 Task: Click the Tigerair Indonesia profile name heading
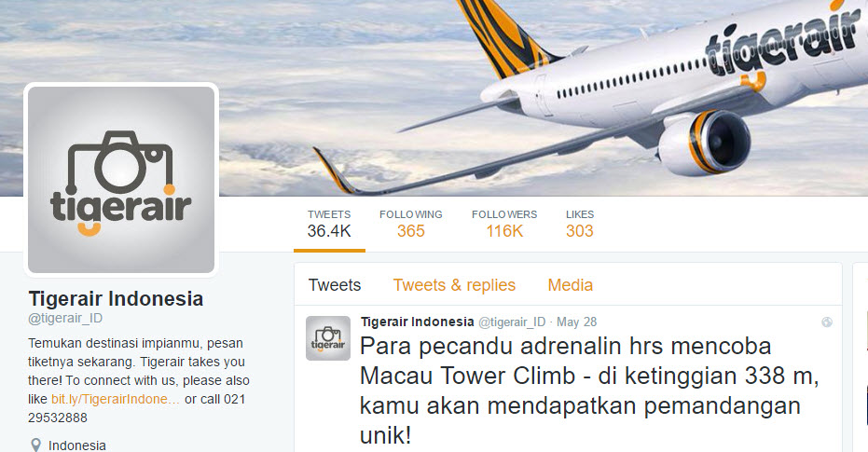[x=116, y=299]
